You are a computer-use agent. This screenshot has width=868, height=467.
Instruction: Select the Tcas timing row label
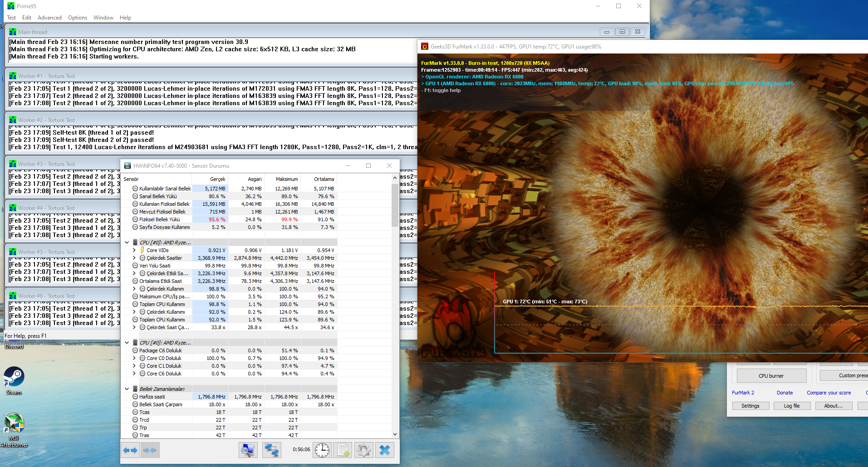coord(144,412)
